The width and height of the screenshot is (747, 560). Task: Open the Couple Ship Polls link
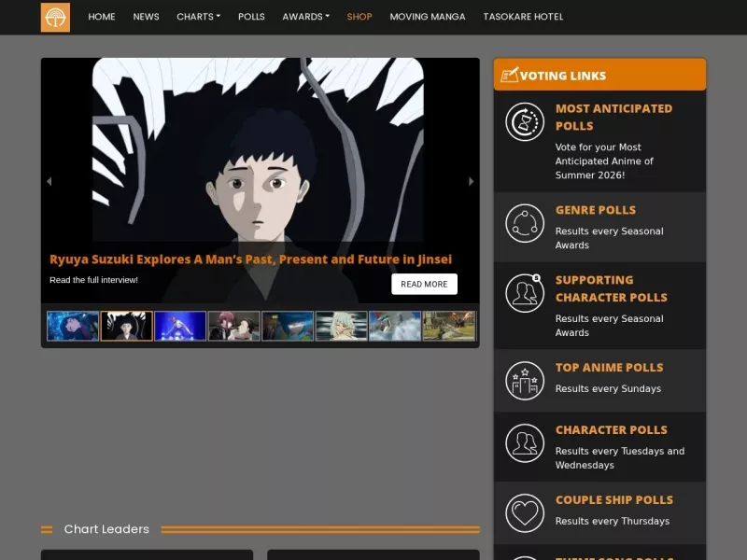614,499
